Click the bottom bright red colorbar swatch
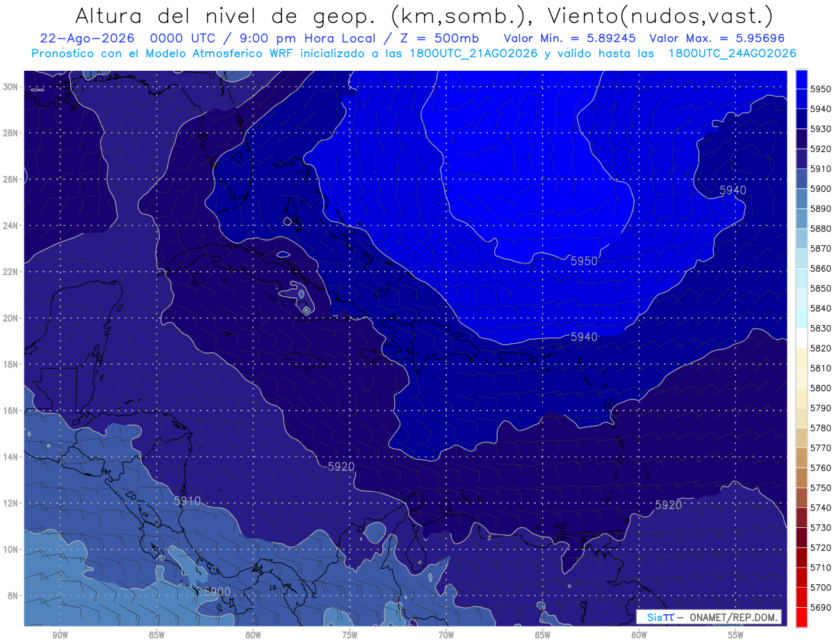Image resolution: width=834 pixels, height=644 pixels. point(801,617)
